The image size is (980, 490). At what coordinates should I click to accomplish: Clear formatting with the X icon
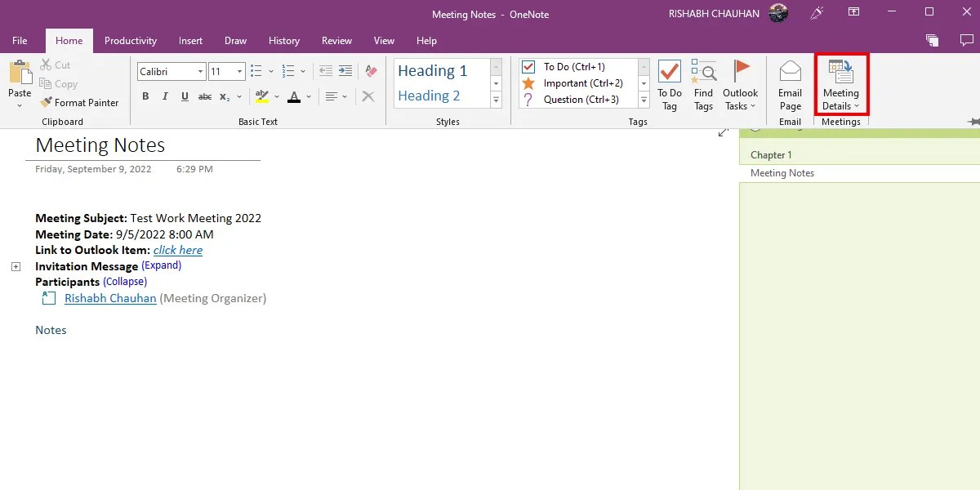click(367, 96)
